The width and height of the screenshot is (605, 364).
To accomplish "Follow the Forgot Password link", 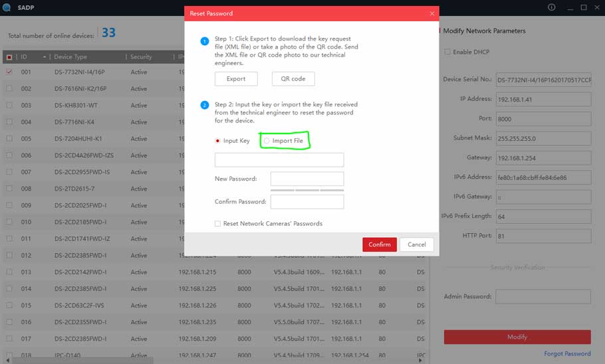I will pos(566,354).
